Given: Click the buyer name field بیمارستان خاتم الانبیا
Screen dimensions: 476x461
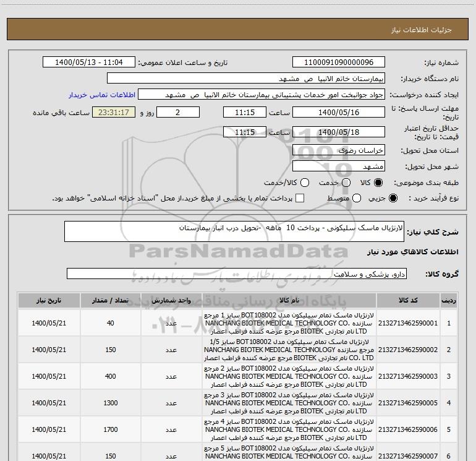Looking at the screenshot, I should click(246, 79).
